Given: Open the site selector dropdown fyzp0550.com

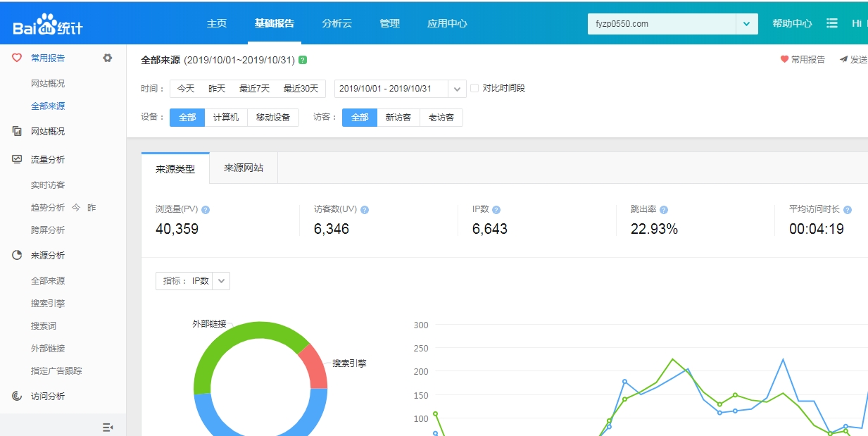Looking at the screenshot, I should coord(673,24).
